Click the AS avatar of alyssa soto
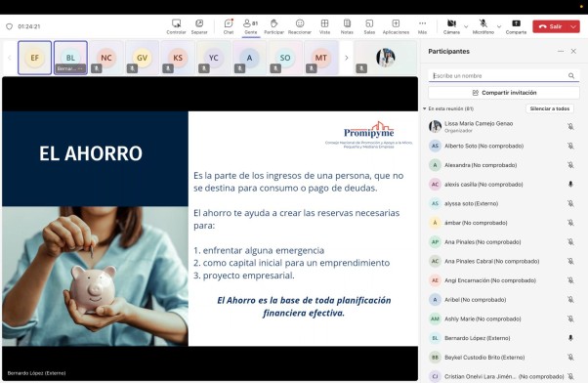 pos(435,203)
